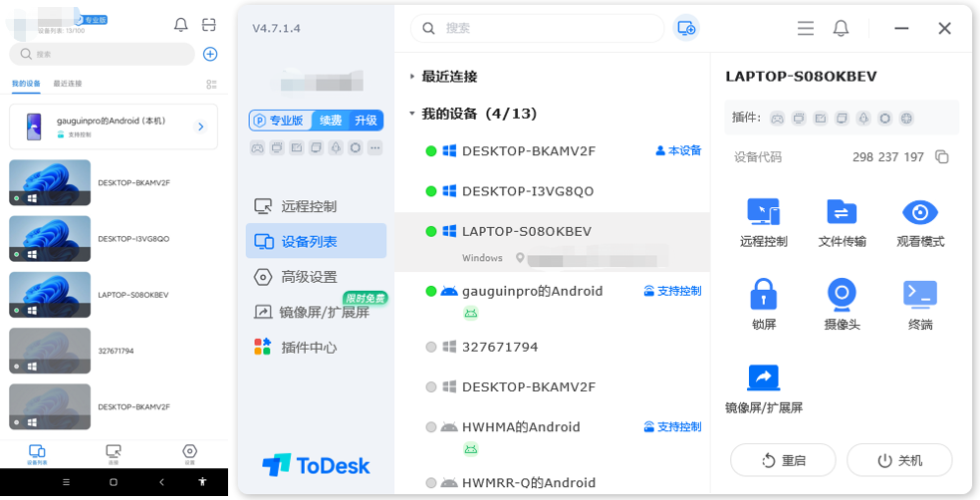
Task: Open the notification bell in desktop window
Action: (x=842, y=28)
